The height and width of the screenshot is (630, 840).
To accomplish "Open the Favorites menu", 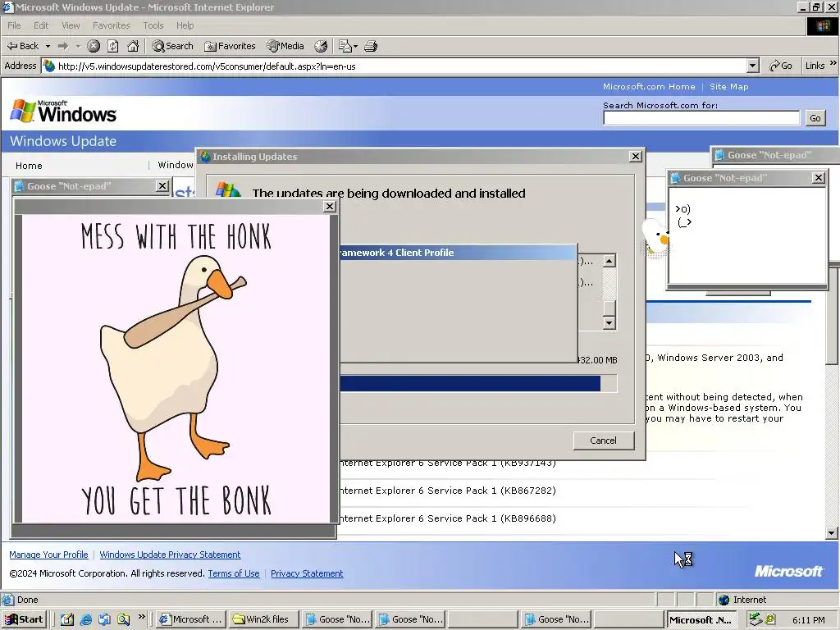I will click(111, 25).
